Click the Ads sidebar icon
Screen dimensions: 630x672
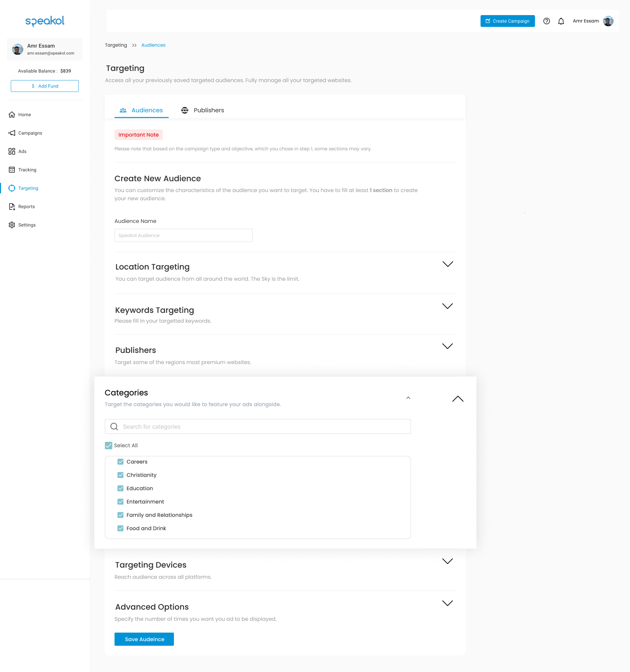pyautogui.click(x=12, y=151)
